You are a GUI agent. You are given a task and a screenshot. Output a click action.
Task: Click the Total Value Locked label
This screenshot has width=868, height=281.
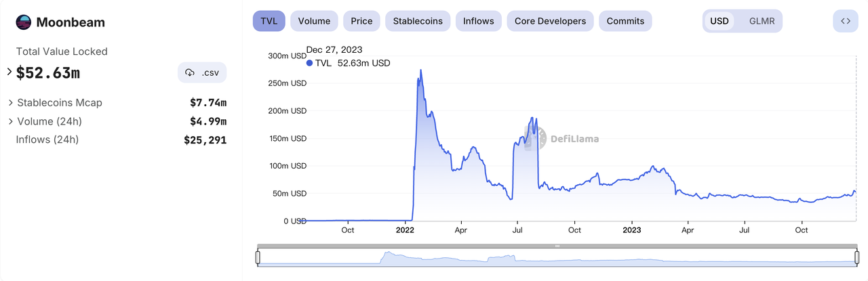62,51
